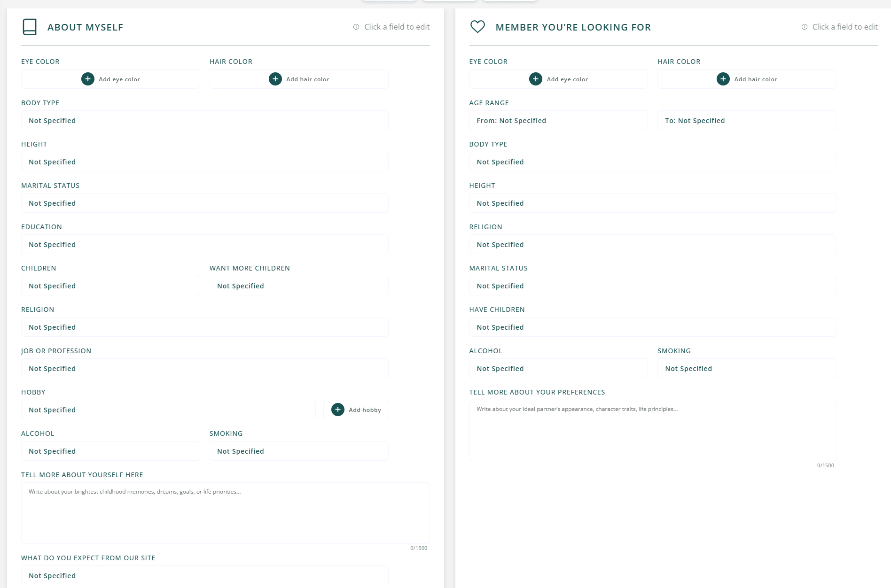Image resolution: width=891 pixels, height=588 pixels.
Task: Click the Add eye color text in About Myself
Action: click(119, 79)
